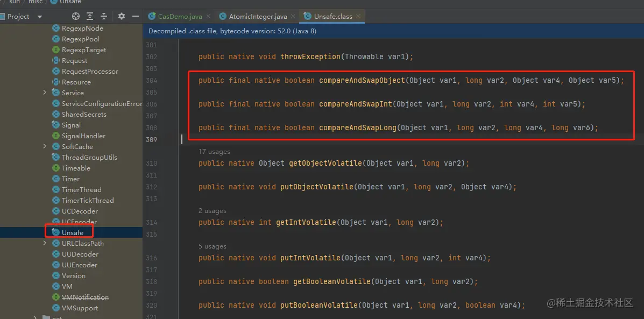Close the Unsafe.class tab
The height and width of the screenshot is (319, 644).
tap(358, 17)
